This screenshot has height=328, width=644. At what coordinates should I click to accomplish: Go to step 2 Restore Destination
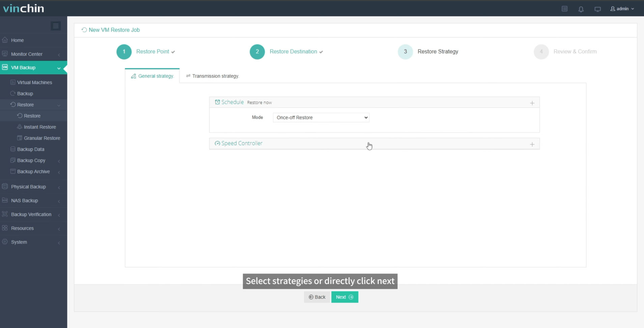286,52
